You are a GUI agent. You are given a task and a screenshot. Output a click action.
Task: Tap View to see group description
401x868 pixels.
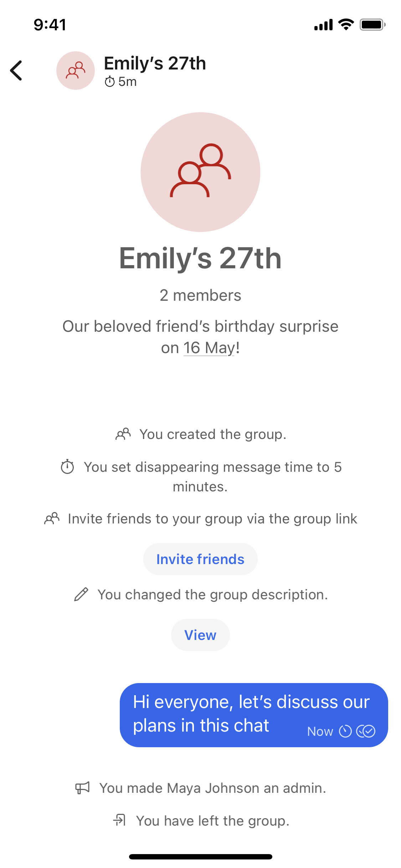(200, 635)
